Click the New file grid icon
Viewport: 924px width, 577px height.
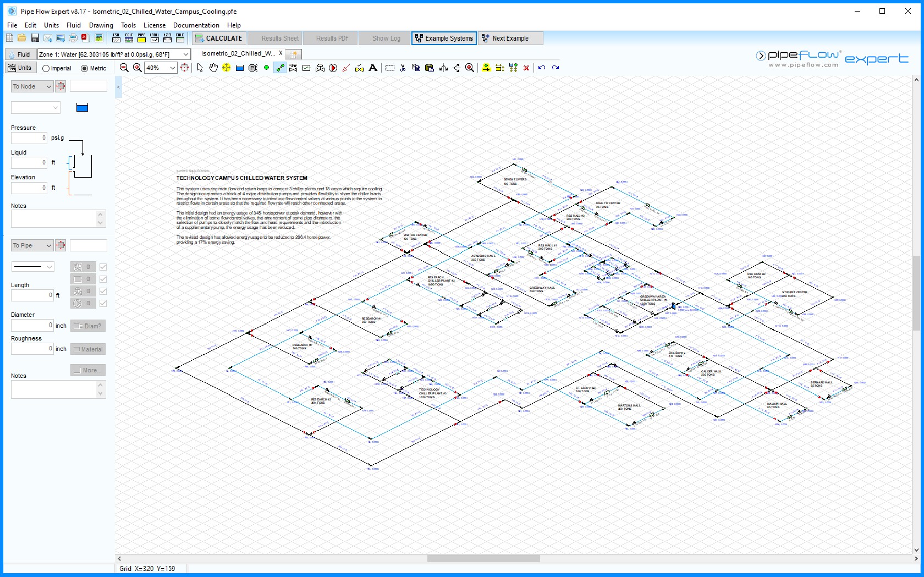9,38
